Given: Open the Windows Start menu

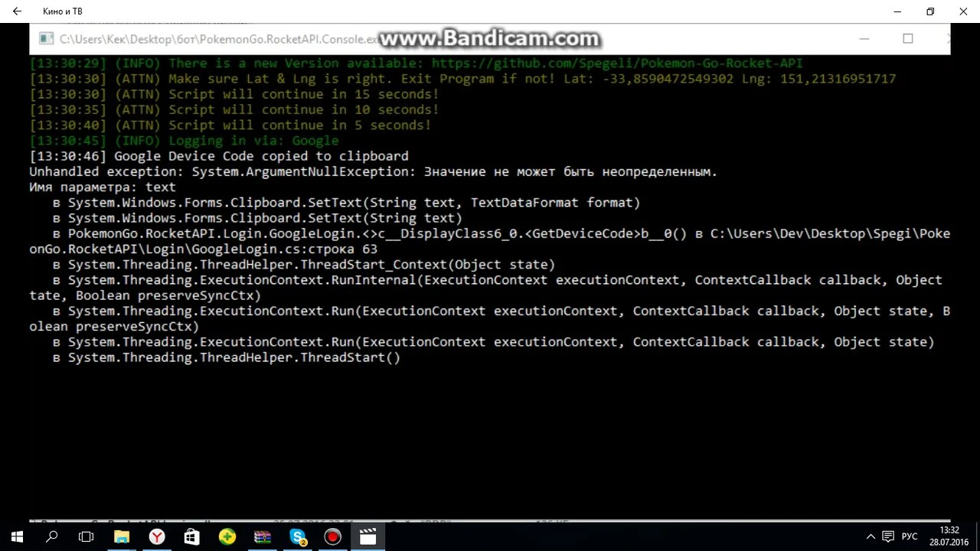Looking at the screenshot, I should (x=17, y=536).
